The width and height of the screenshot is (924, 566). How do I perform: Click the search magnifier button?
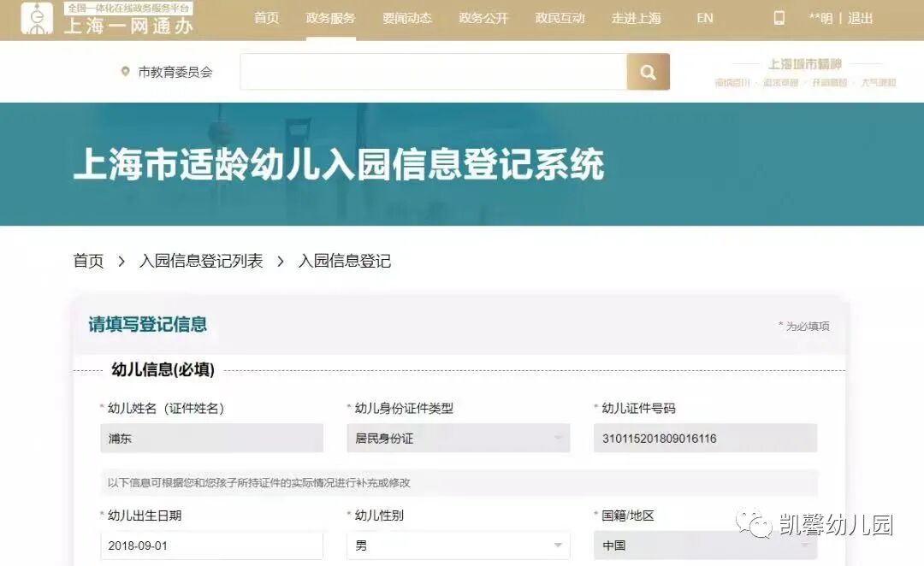point(648,72)
